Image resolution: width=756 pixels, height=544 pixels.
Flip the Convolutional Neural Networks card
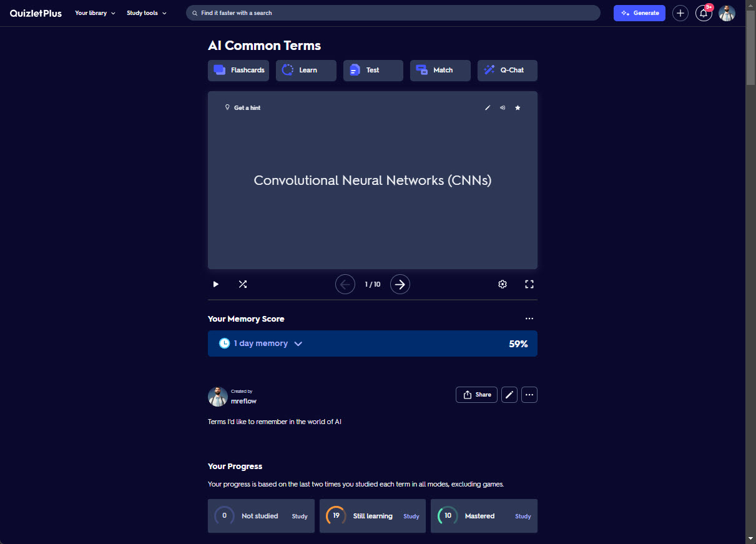click(373, 181)
